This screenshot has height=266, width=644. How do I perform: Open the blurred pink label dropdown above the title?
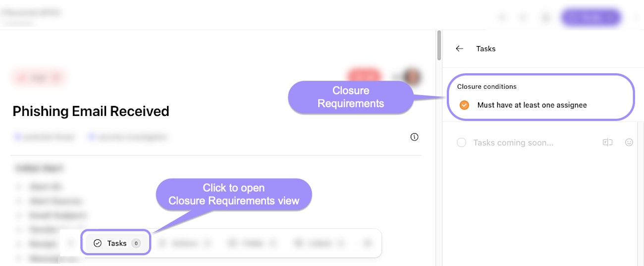click(39, 78)
